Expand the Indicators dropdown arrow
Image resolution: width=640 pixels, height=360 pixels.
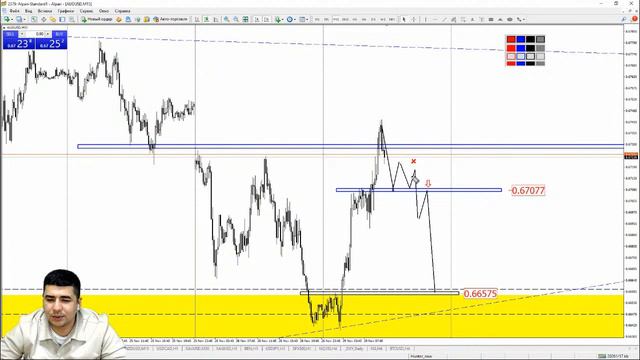(282, 19)
